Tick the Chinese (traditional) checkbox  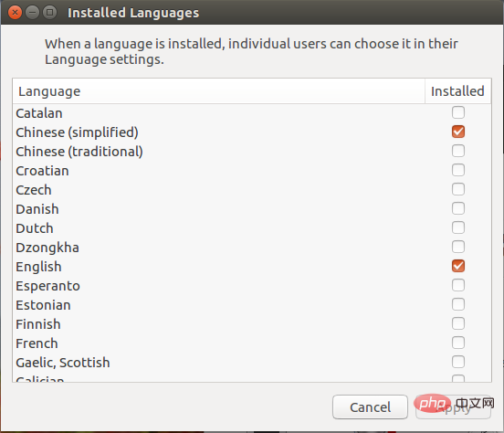click(x=458, y=151)
